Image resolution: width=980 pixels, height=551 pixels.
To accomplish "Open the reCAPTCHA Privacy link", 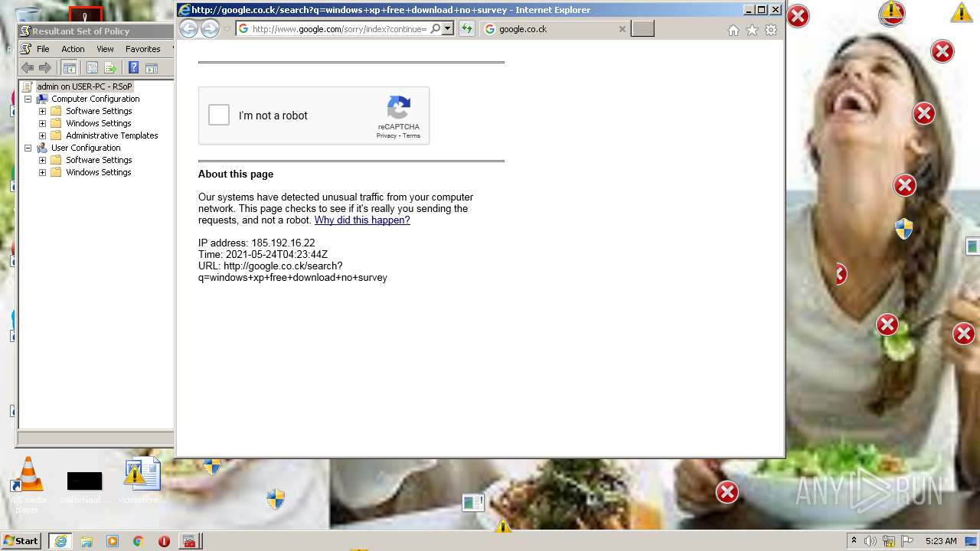I will [x=386, y=135].
